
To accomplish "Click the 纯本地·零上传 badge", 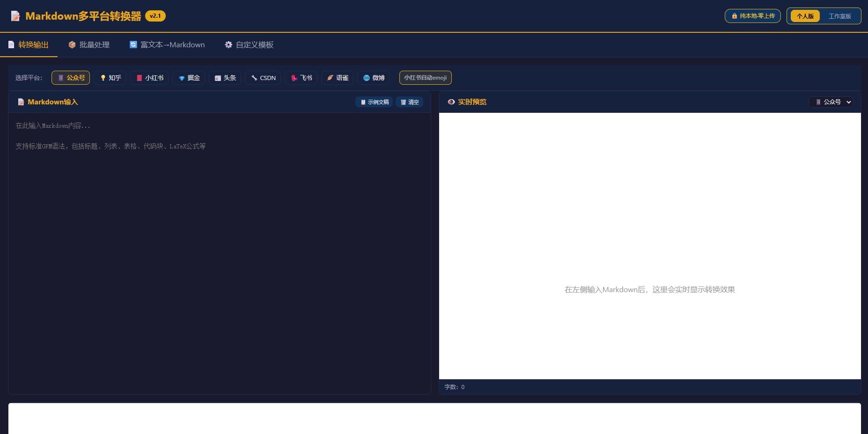I will pos(753,16).
